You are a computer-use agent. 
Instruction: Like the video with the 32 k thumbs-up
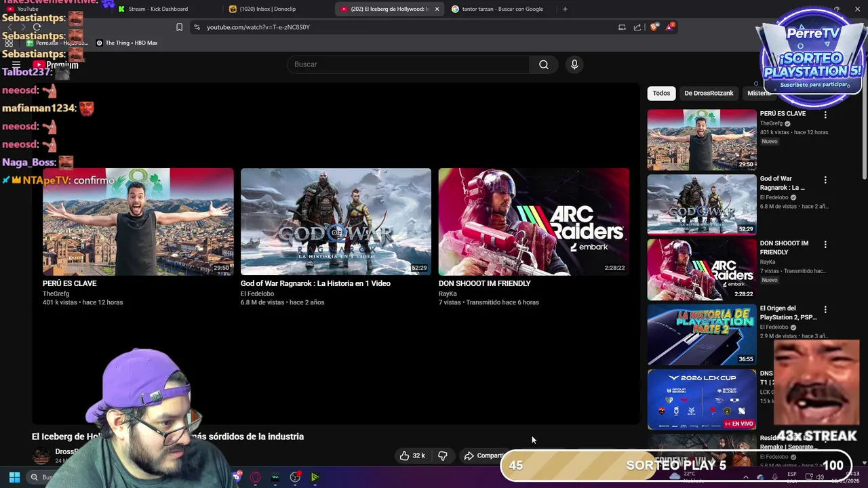tap(412, 455)
